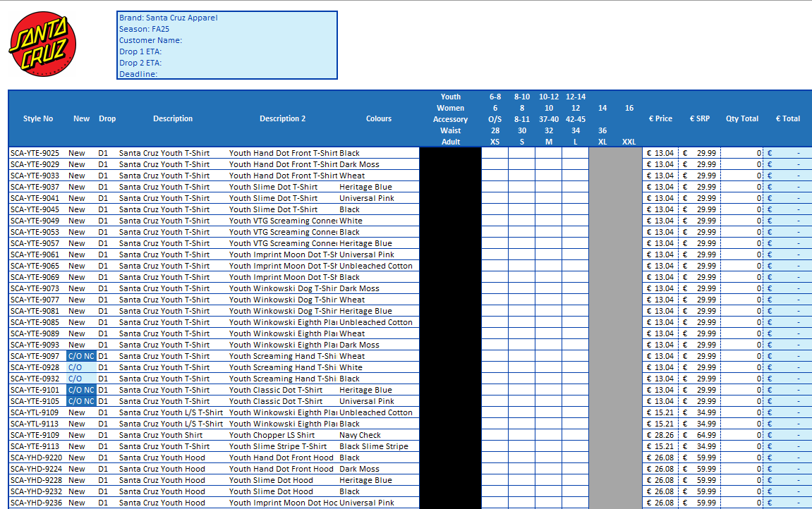Viewport: 812px width, 509px height.
Task: Click the Style No column header
Action: tap(38, 118)
